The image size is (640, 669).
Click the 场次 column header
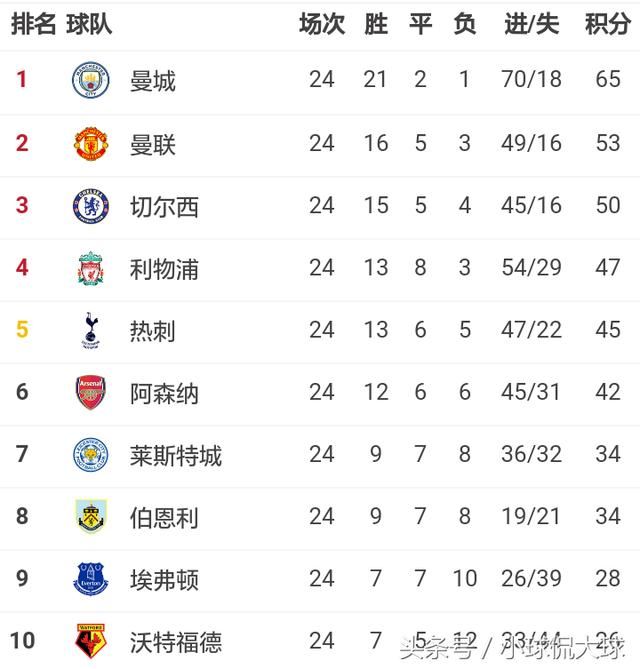[321, 24]
